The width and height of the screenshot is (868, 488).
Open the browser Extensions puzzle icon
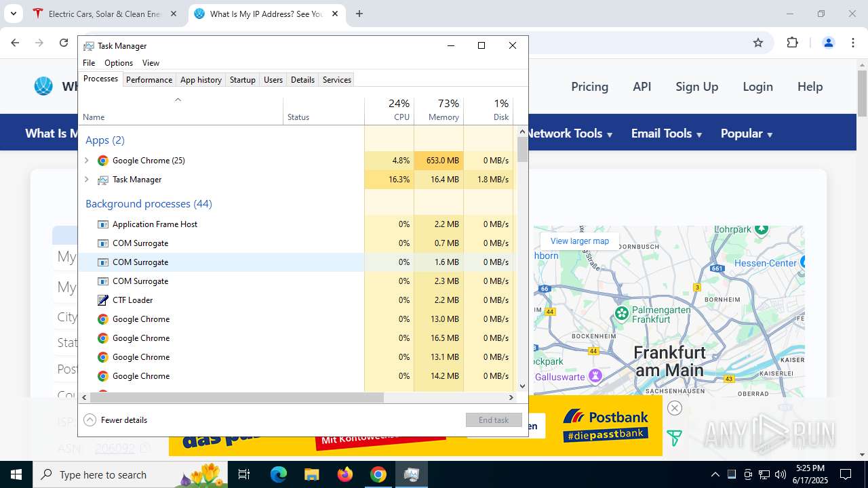click(x=792, y=43)
